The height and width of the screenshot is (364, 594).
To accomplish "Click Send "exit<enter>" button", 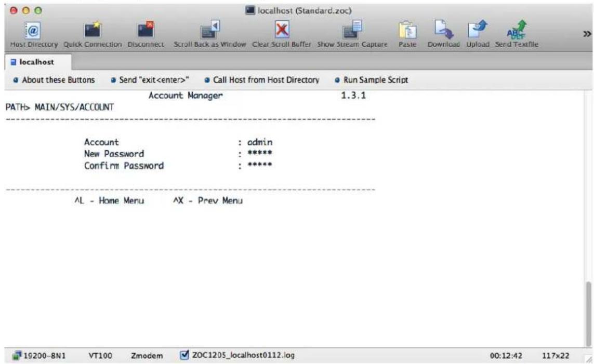I will (x=150, y=80).
